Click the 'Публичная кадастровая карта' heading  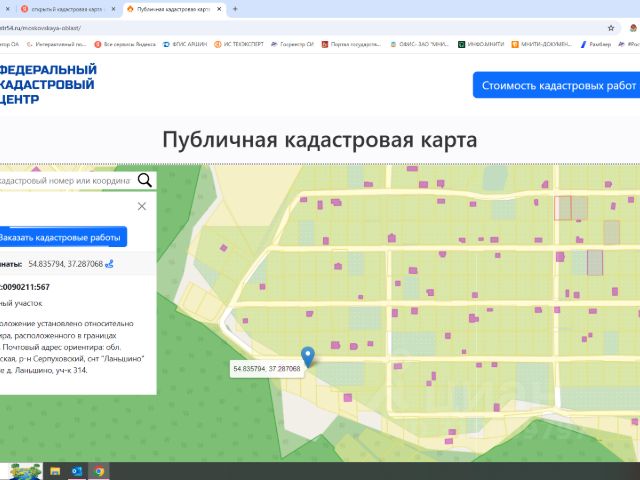320,140
